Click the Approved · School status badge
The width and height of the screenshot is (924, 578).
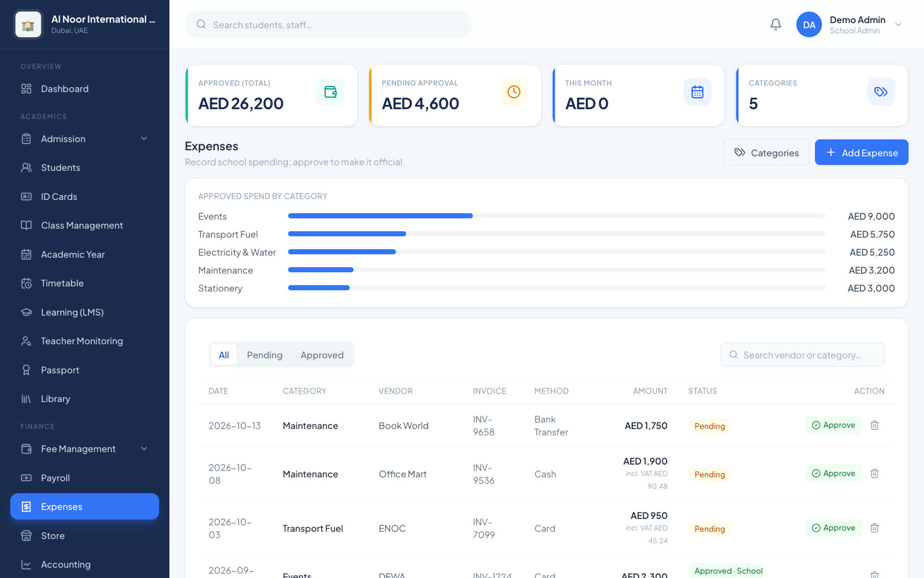coord(728,571)
